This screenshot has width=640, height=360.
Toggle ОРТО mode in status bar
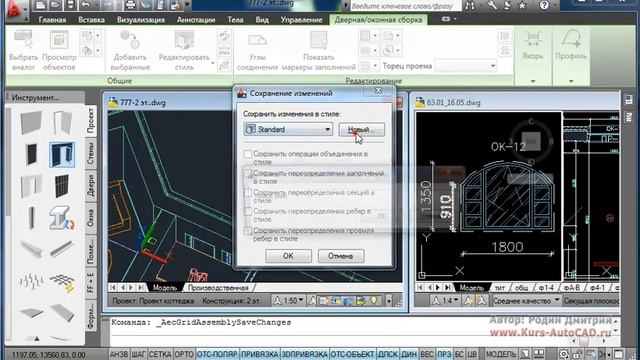(x=184, y=354)
